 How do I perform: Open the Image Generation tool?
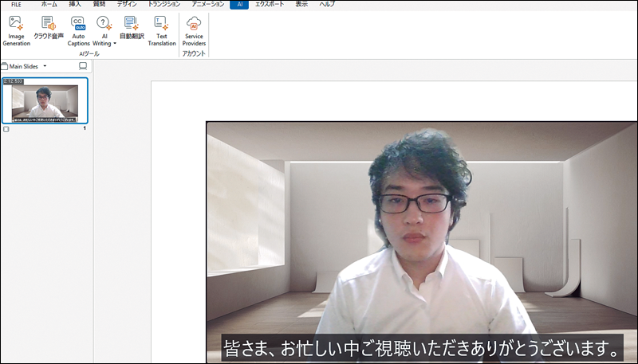[x=16, y=29]
